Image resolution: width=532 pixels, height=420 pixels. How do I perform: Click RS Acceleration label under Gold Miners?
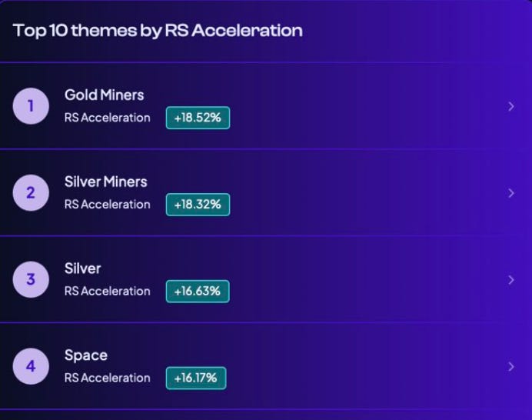107,118
